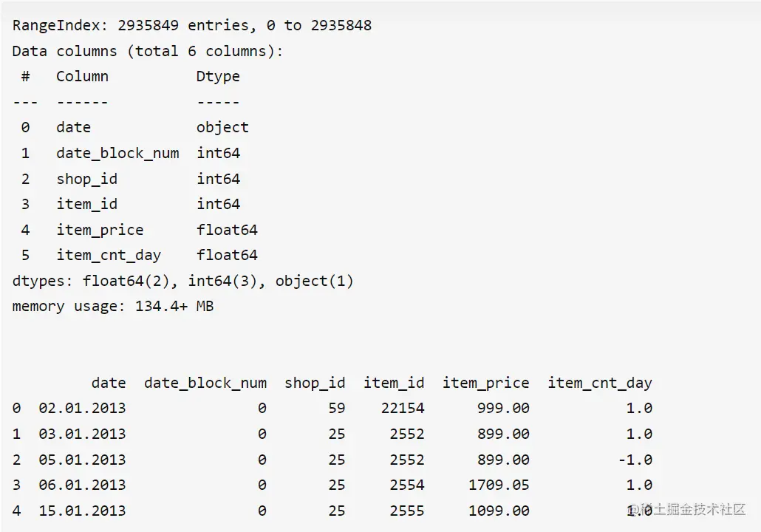761x532 pixels.
Task: Click the shop_id value 59
Action: 336,408
